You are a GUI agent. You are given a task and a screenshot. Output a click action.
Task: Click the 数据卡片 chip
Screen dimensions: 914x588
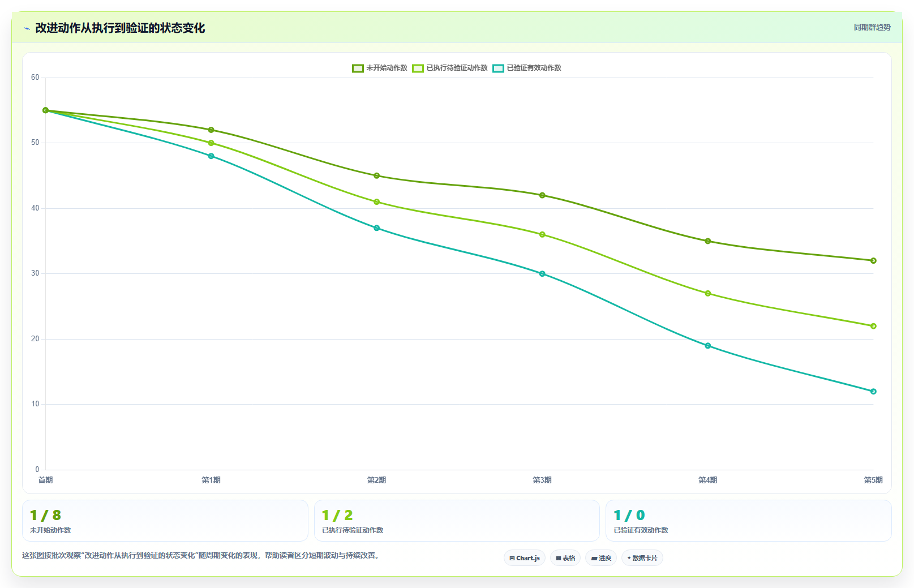tap(642, 558)
